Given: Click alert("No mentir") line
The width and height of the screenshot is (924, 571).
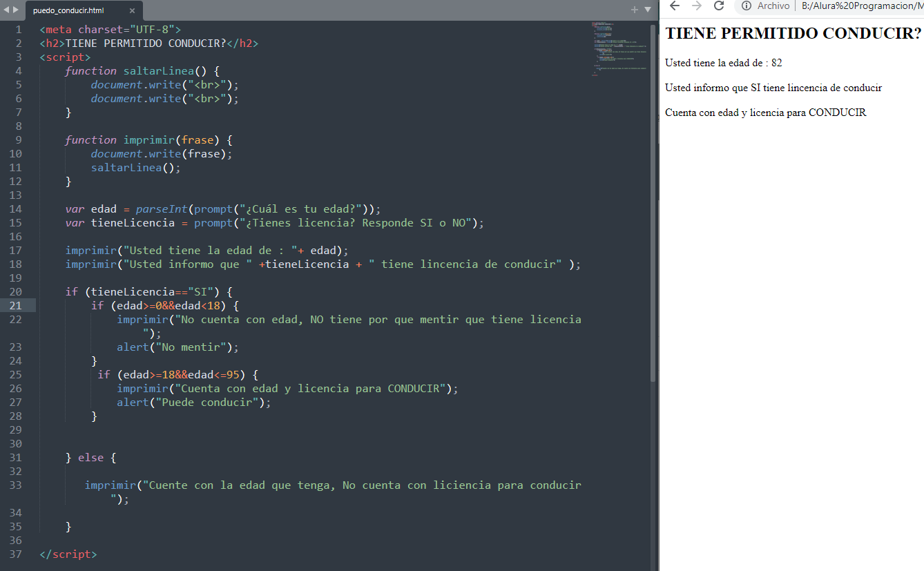Looking at the screenshot, I should point(177,347).
